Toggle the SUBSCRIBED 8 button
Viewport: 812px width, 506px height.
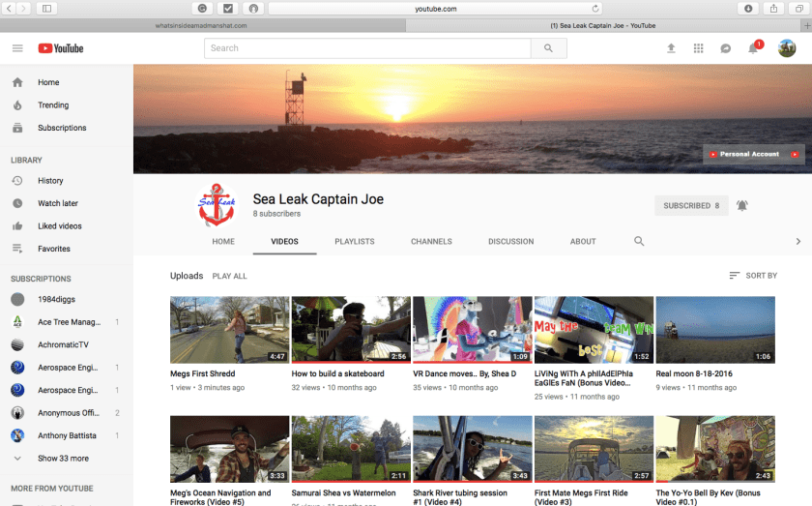point(691,206)
